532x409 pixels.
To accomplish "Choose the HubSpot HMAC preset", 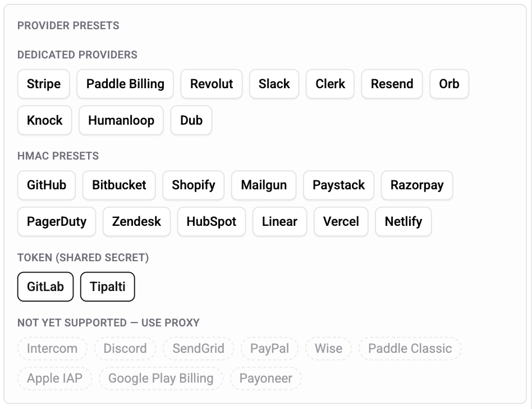I will tap(211, 221).
